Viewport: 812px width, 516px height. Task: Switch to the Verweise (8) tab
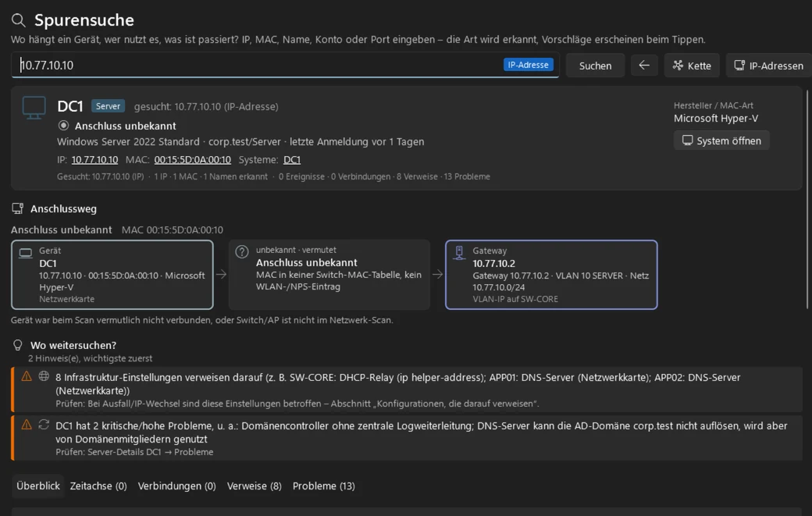[x=255, y=486]
